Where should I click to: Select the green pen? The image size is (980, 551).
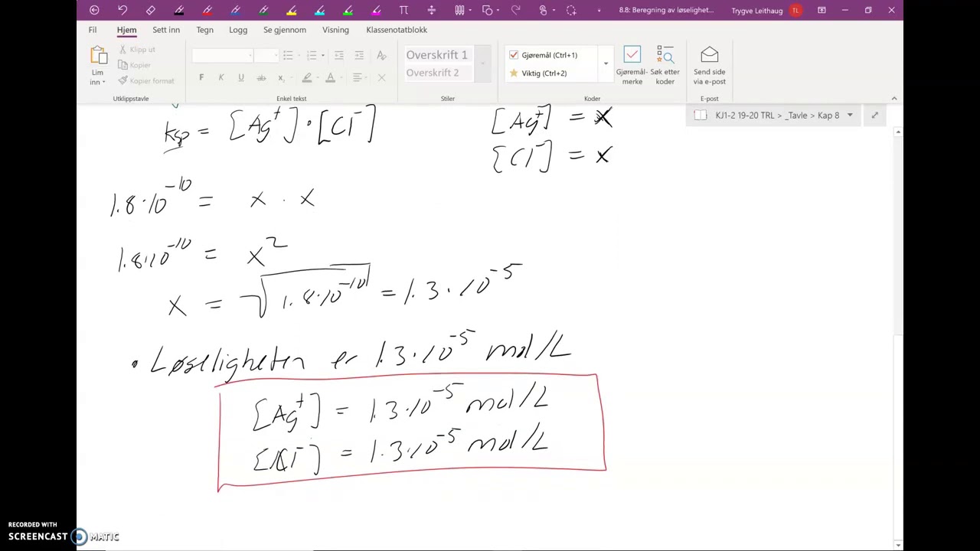[x=263, y=10]
